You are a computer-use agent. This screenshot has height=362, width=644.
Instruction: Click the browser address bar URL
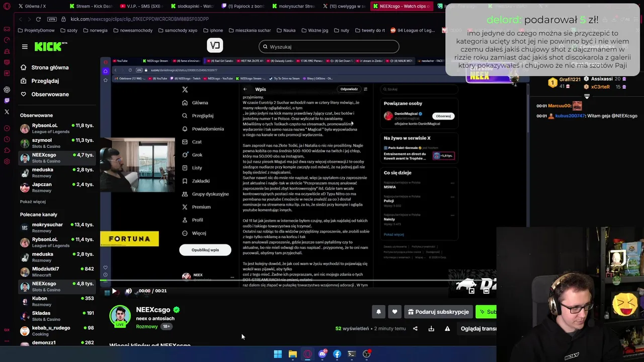coord(140,19)
